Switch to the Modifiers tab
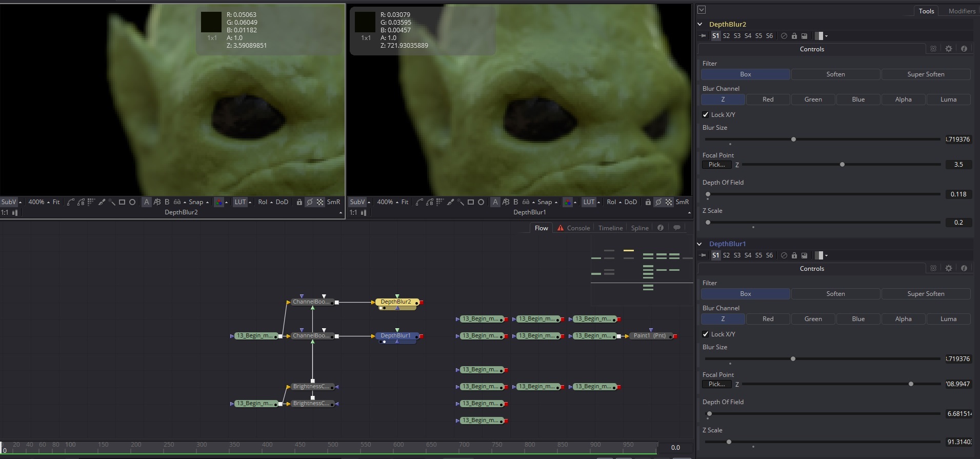The width and height of the screenshot is (980, 459). pyautogui.click(x=962, y=11)
